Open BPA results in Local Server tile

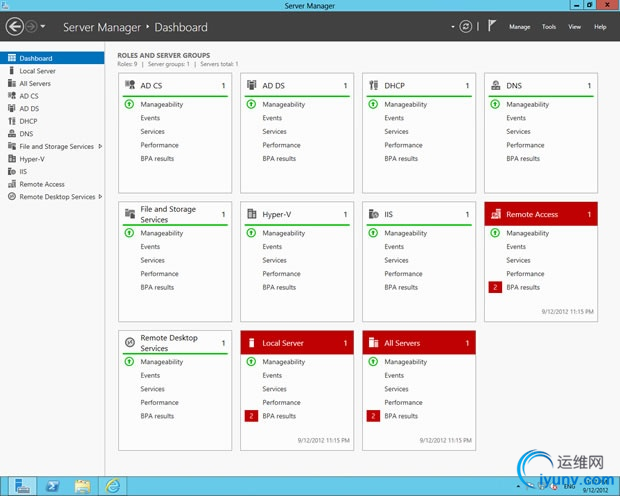click(x=279, y=416)
